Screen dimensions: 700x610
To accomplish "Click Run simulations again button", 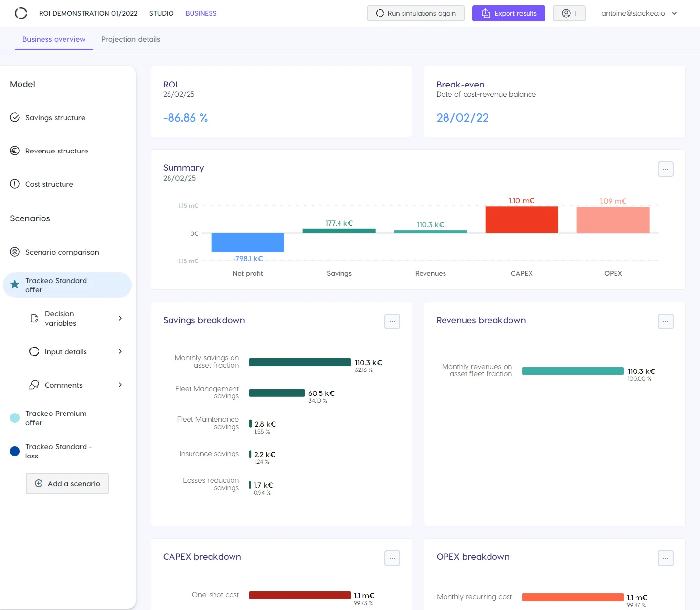I will [x=416, y=13].
